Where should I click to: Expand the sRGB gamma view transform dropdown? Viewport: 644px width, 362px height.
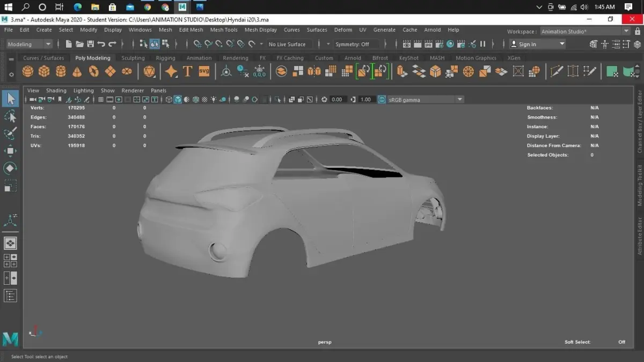click(459, 100)
